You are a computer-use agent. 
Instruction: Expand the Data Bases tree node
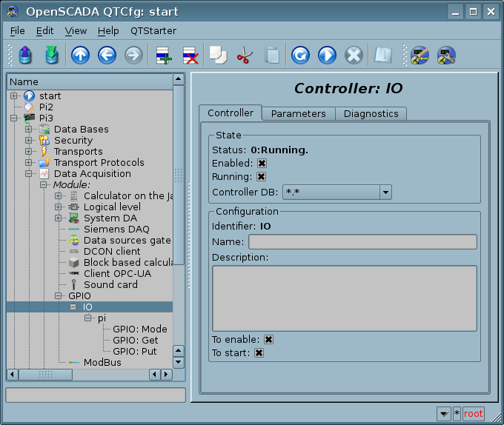coord(29,130)
